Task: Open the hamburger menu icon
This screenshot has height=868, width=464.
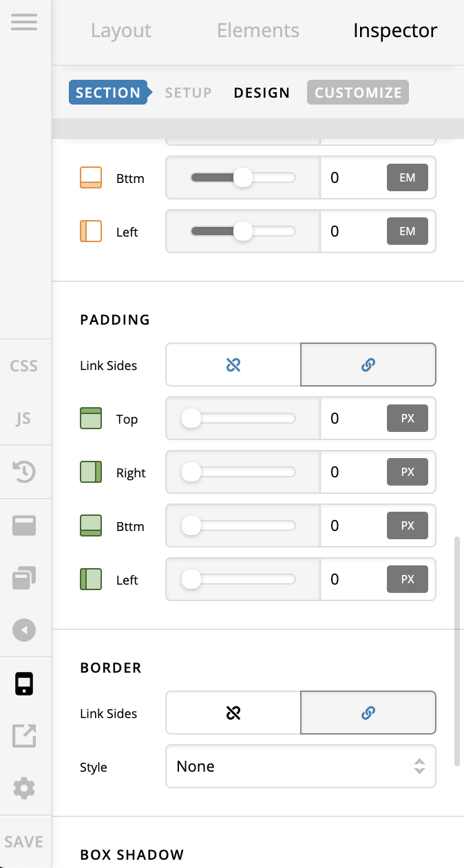Action: (24, 22)
